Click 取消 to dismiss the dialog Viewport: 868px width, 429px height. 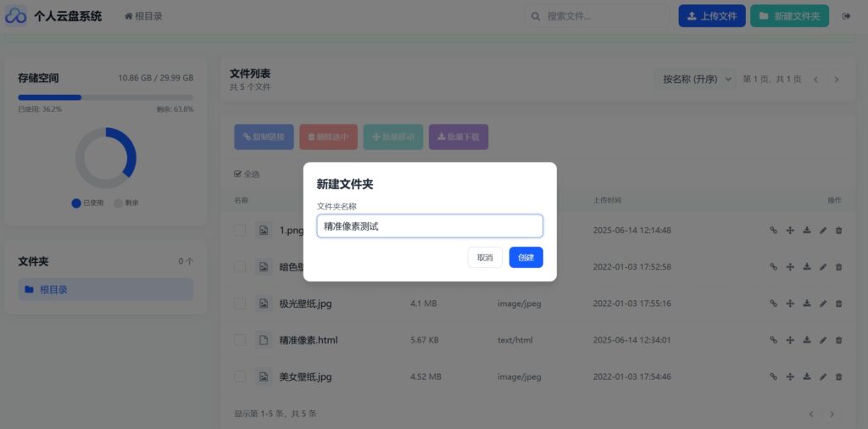[x=485, y=258]
